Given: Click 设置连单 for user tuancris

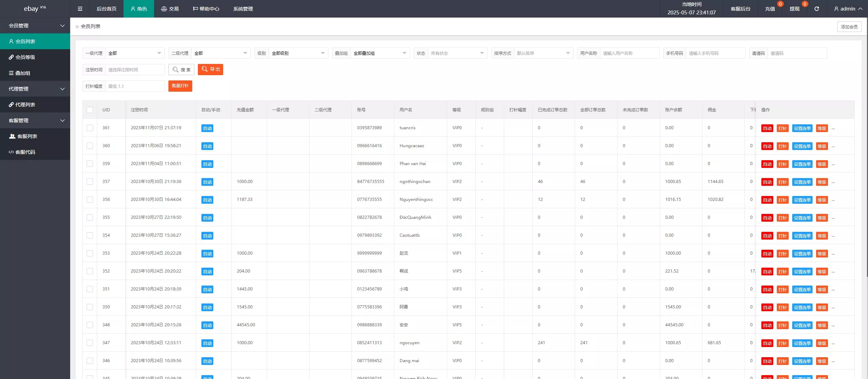Looking at the screenshot, I should [x=802, y=128].
